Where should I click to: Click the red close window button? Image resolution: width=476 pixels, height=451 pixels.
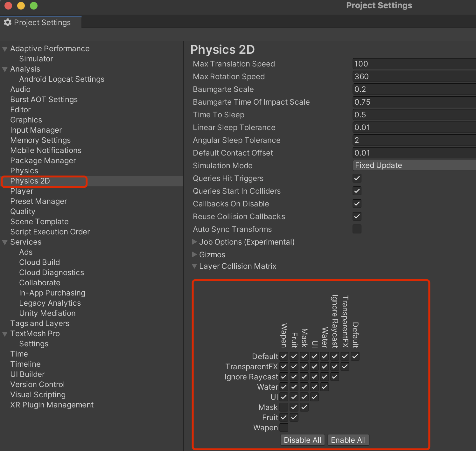tap(8, 6)
